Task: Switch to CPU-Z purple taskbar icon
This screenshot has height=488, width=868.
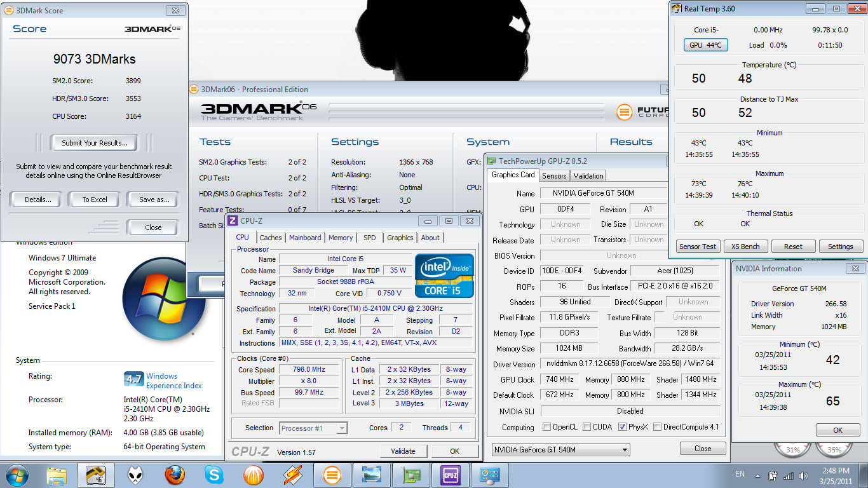Action: [451, 475]
